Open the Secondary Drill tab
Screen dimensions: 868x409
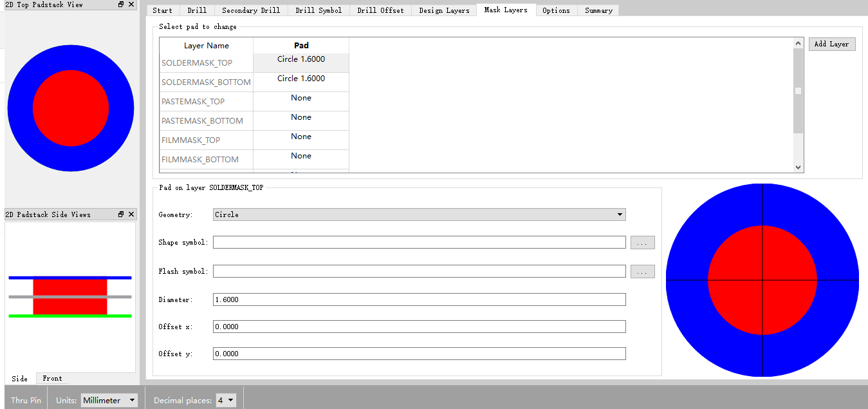[x=251, y=10]
